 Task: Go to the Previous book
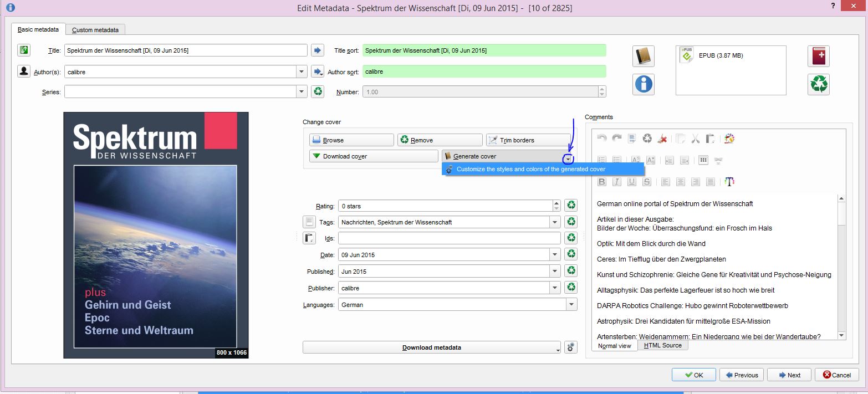tap(742, 375)
